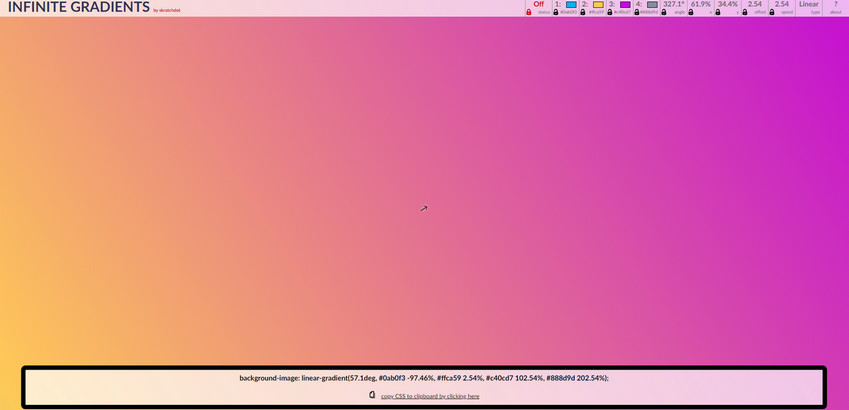The image size is (849, 410).
Task: Lock the offset value padlock
Action: click(745, 12)
